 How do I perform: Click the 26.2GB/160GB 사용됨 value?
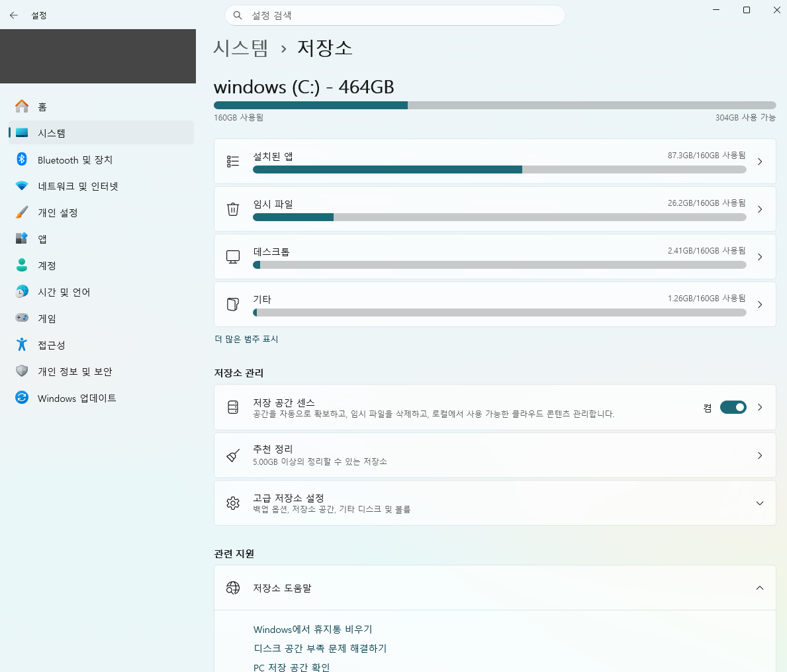(x=707, y=203)
